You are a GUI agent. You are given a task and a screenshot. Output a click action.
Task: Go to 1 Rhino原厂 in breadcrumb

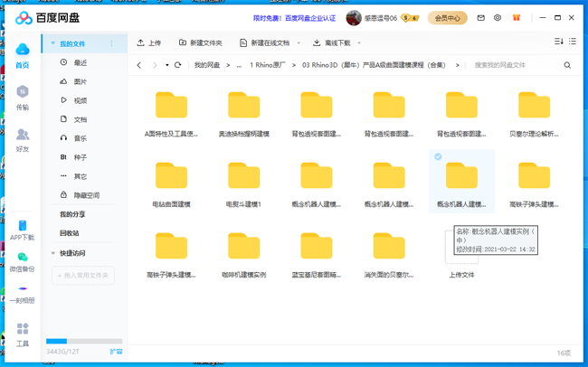pos(268,65)
